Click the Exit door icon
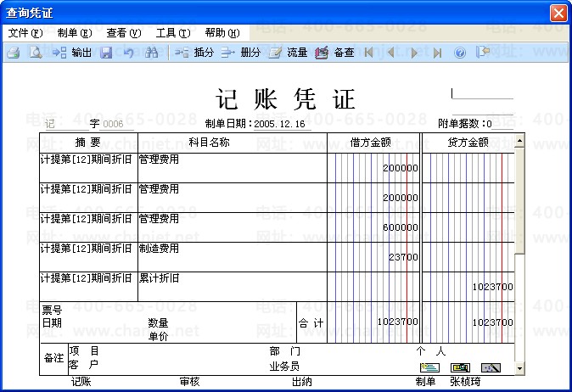This screenshot has height=392, width=572. pyautogui.click(x=483, y=52)
